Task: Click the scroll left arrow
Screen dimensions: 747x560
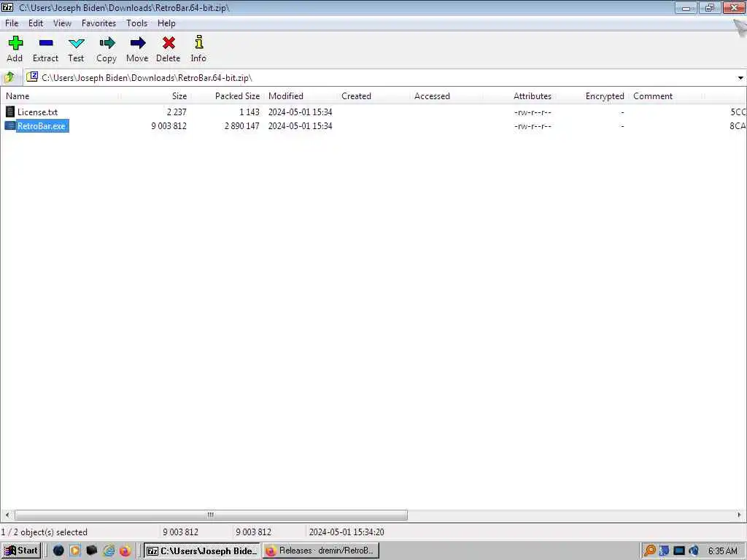Action: [7, 515]
